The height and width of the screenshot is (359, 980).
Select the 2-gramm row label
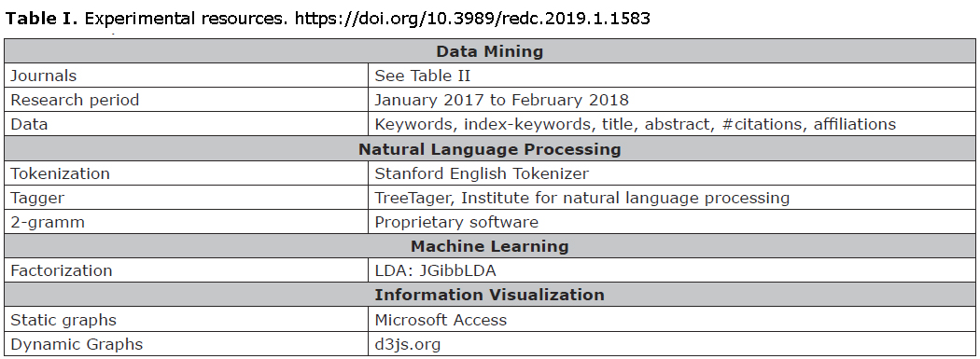(x=187, y=222)
